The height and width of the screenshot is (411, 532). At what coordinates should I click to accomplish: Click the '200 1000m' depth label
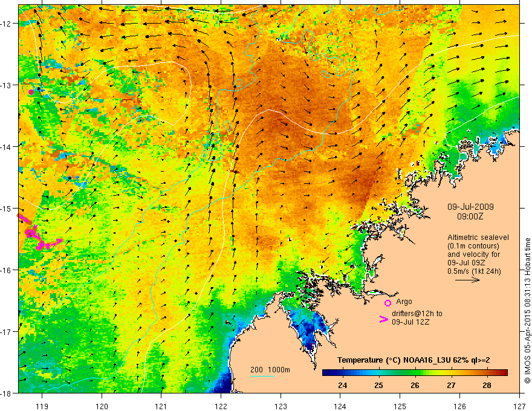point(270,370)
